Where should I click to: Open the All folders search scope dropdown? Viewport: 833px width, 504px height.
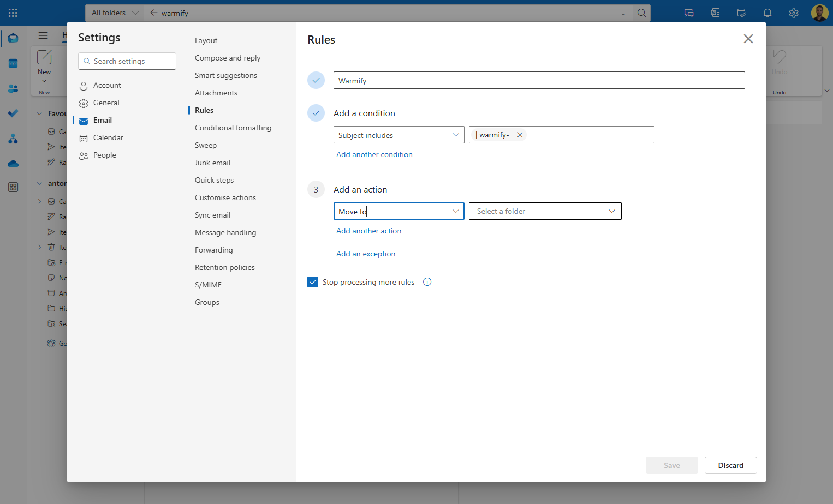tap(115, 13)
